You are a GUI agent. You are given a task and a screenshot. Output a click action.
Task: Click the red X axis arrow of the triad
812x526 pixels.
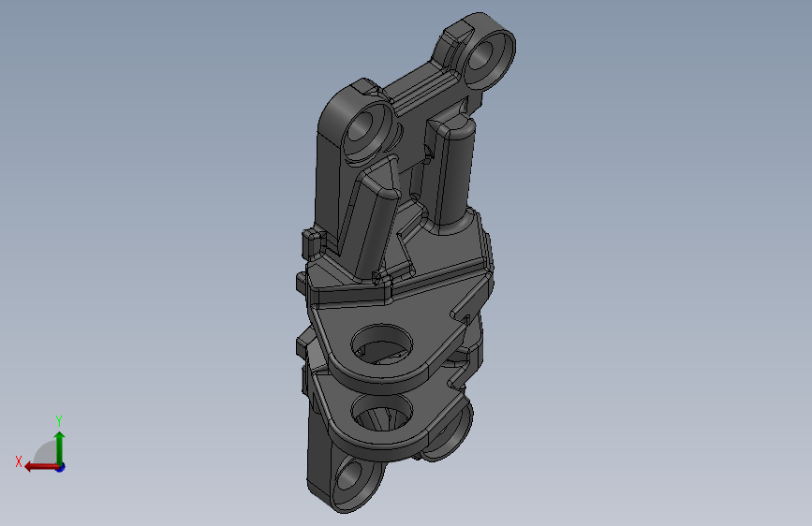pyautogui.click(x=41, y=467)
